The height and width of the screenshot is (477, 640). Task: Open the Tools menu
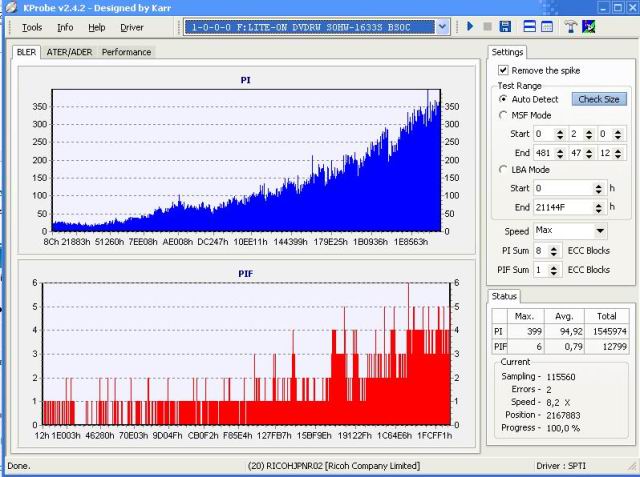coord(32,27)
